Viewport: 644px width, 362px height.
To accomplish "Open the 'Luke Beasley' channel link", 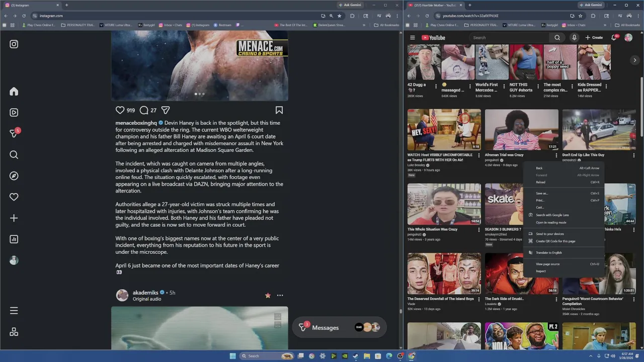I will (417, 165).
